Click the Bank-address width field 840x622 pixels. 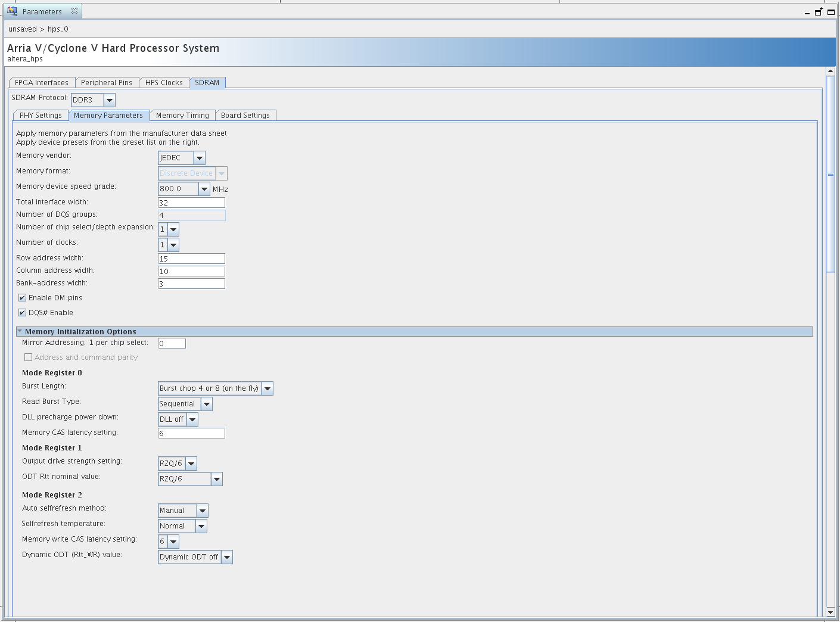(191, 284)
